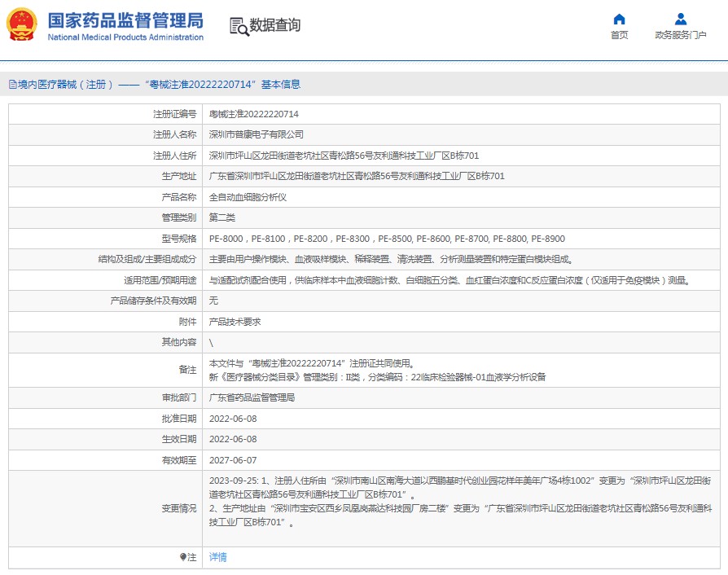Click the 产品技术要求 attachment value

235,322
